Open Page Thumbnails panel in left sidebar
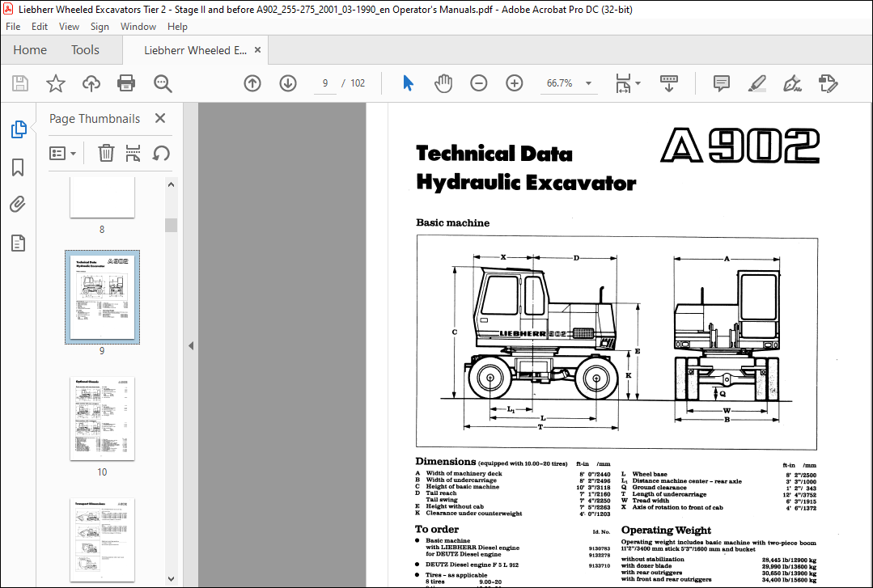 pos(19,129)
